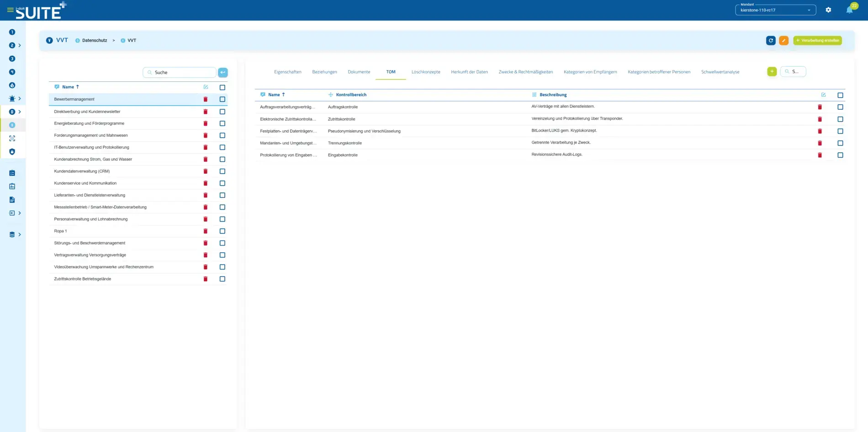Open the alarm siren icon in the sidebar
Viewport: 868px width, 432px height.
pos(12,98)
